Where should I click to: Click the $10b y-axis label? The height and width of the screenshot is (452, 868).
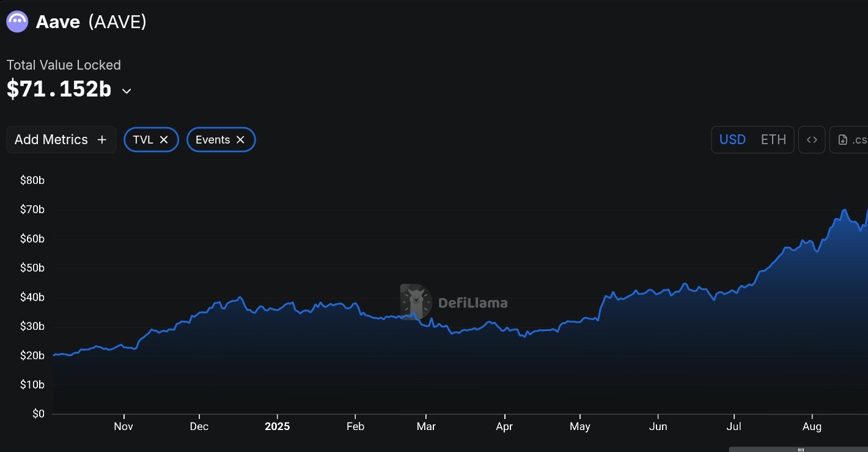(32, 385)
